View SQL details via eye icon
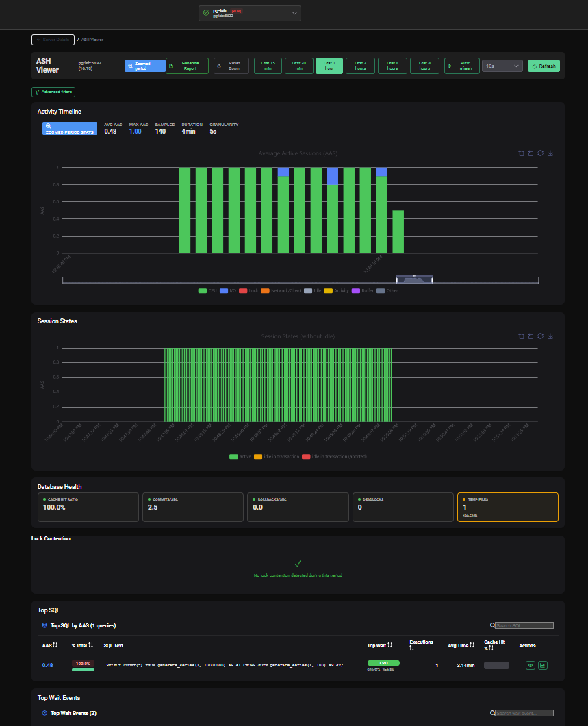Screen dimensions: 588x726 point(531,665)
